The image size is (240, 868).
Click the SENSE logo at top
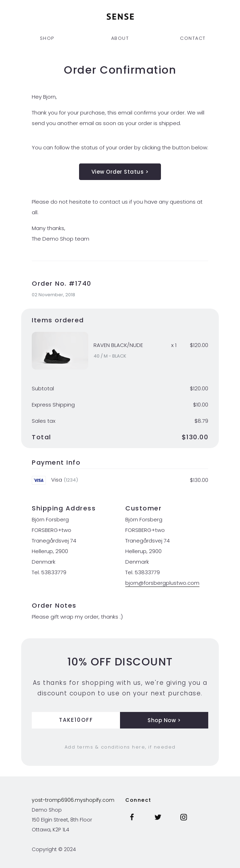click(x=120, y=17)
